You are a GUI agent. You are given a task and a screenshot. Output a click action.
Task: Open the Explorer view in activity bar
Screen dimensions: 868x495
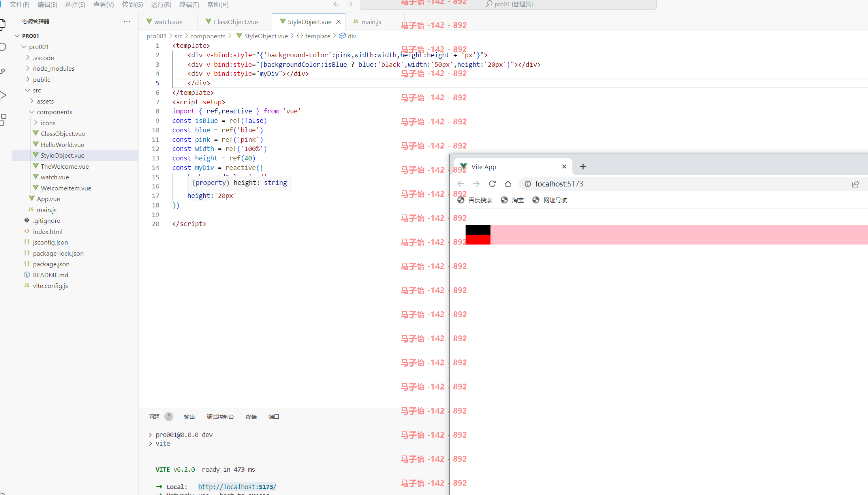(x=2, y=24)
